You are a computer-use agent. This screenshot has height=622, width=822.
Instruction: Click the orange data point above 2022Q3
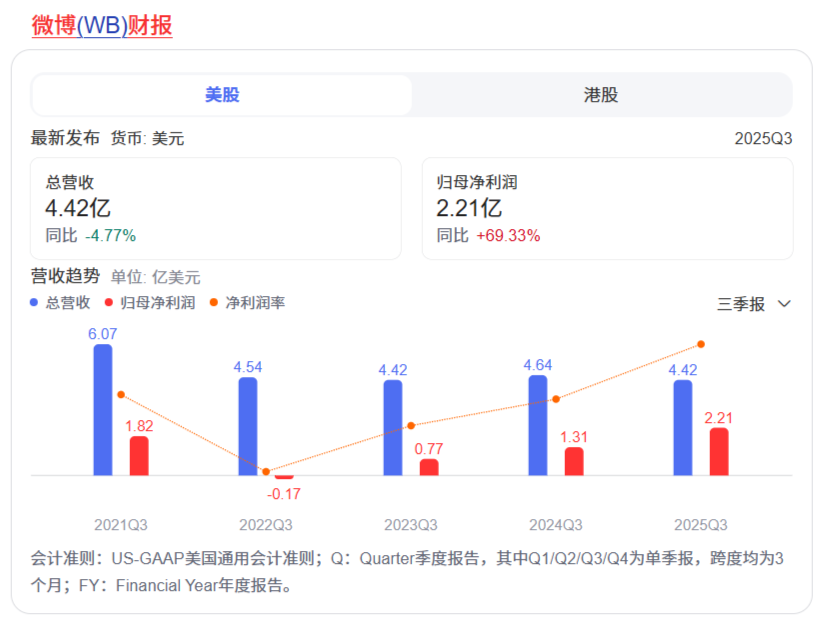coord(265,471)
